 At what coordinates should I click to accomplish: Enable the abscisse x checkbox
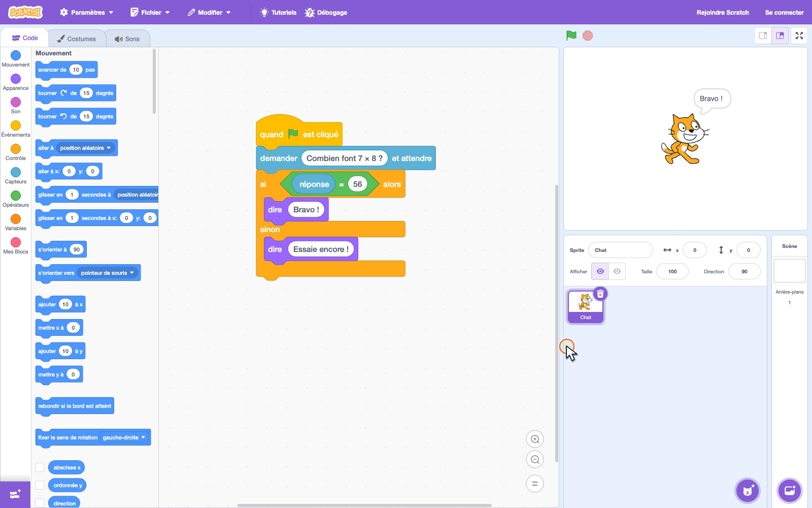40,467
